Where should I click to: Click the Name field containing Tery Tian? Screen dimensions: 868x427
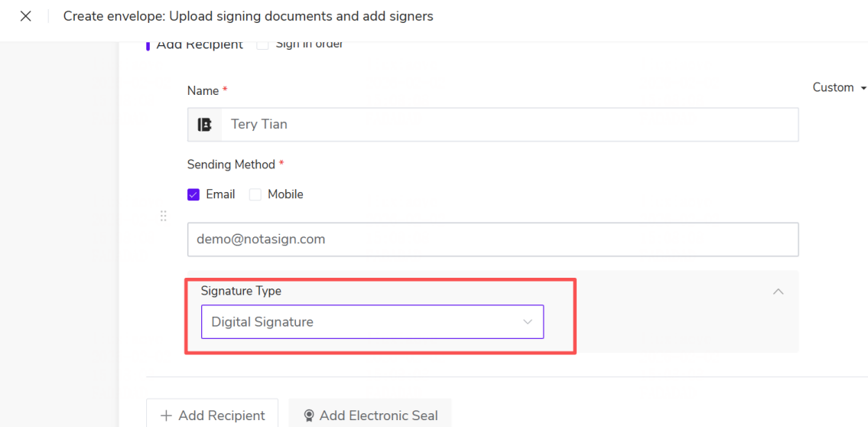click(505, 125)
